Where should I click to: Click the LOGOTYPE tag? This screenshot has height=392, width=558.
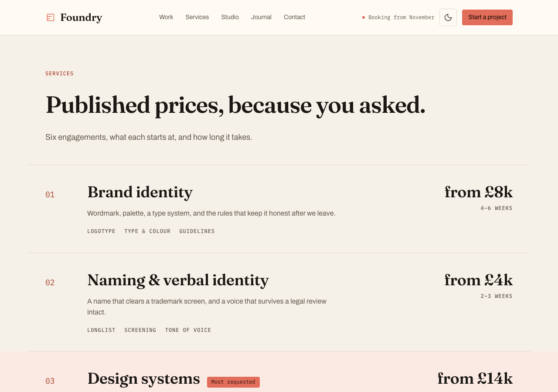click(x=101, y=231)
